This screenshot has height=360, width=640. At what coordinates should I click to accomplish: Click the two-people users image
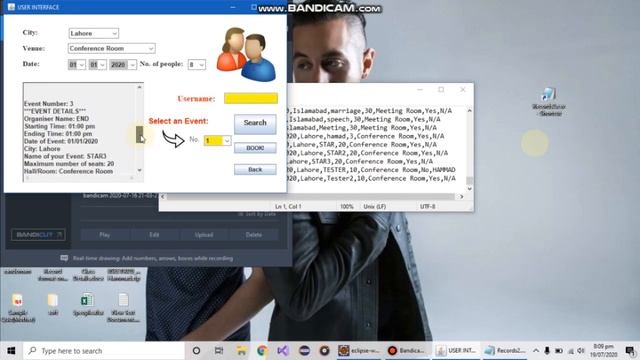click(x=246, y=54)
